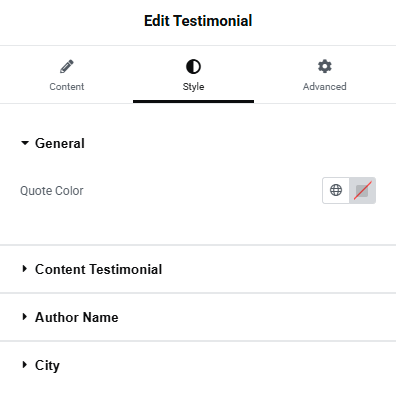Expand City section via its arrow
This screenshot has width=396, height=394.
pos(24,365)
